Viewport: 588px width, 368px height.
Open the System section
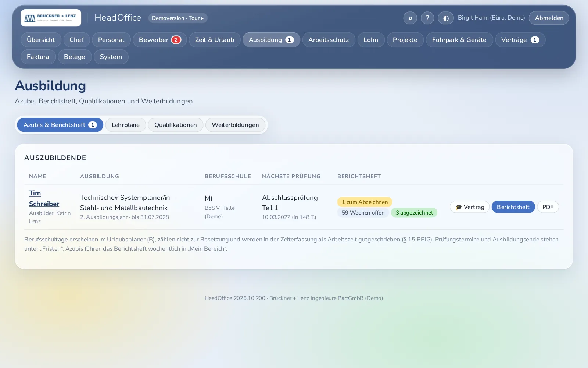tap(111, 57)
